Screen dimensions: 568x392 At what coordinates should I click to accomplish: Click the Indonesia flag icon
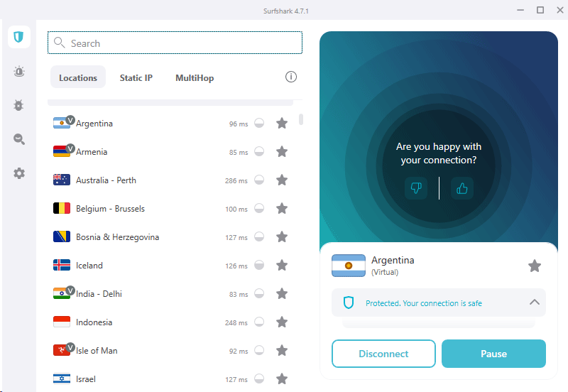(x=62, y=322)
